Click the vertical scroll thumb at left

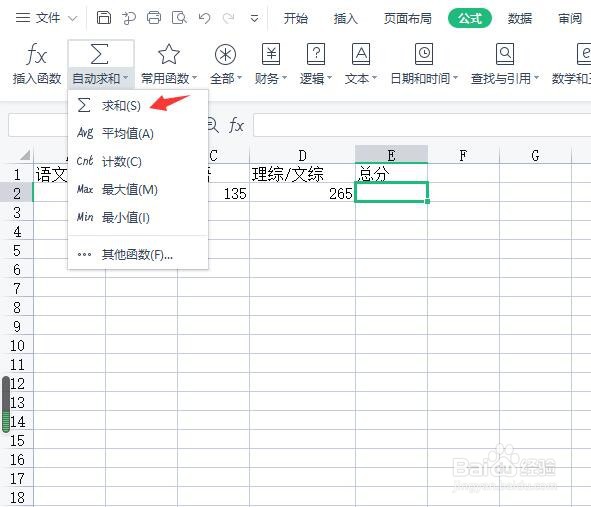[6, 404]
